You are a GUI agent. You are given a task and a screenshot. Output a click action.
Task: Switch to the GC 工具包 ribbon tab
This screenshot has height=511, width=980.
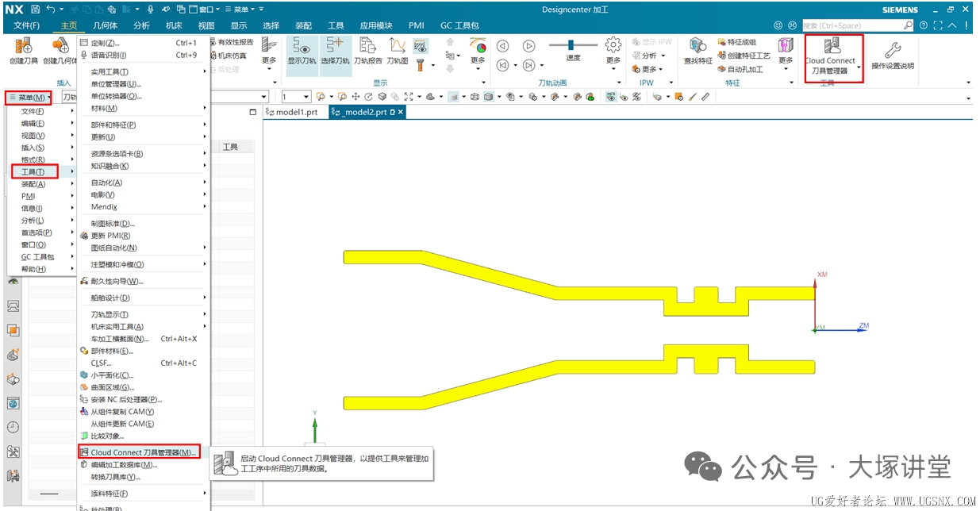tap(459, 25)
